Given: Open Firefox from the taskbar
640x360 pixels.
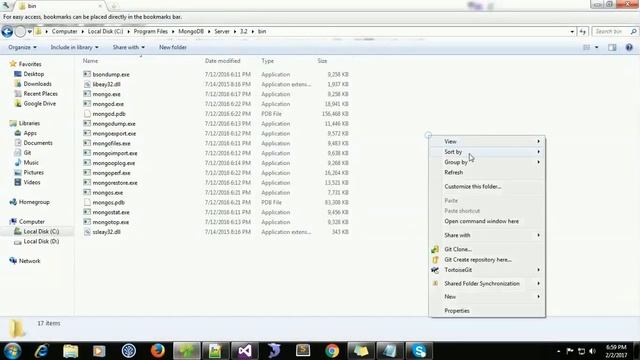Looking at the screenshot, I should point(158,351).
